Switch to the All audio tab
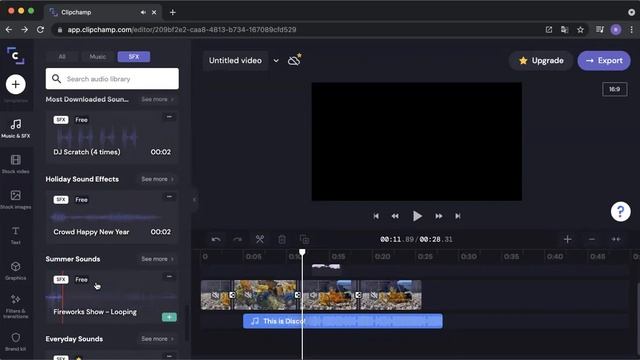640x360 pixels. [62, 57]
